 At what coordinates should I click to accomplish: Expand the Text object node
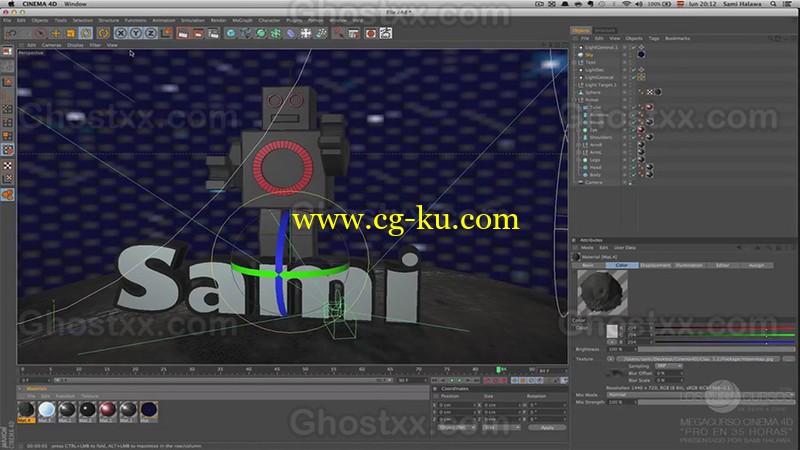pos(575,62)
